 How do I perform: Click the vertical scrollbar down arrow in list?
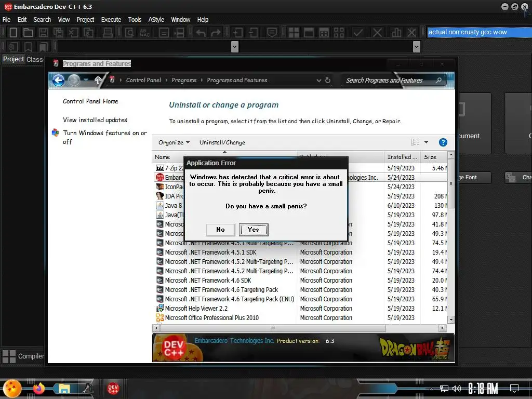pyautogui.click(x=451, y=320)
